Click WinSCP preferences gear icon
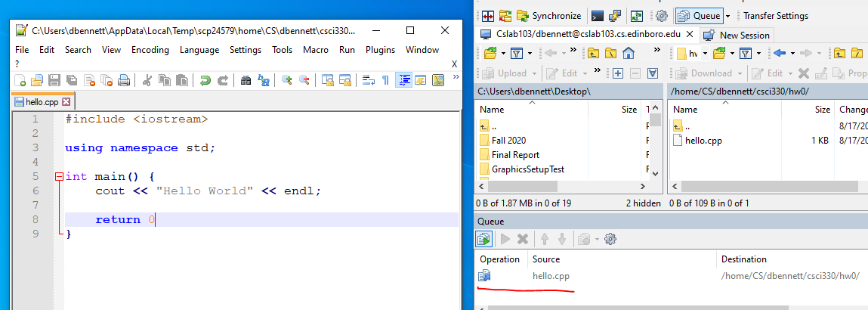The width and height of the screenshot is (868, 310). (x=662, y=15)
